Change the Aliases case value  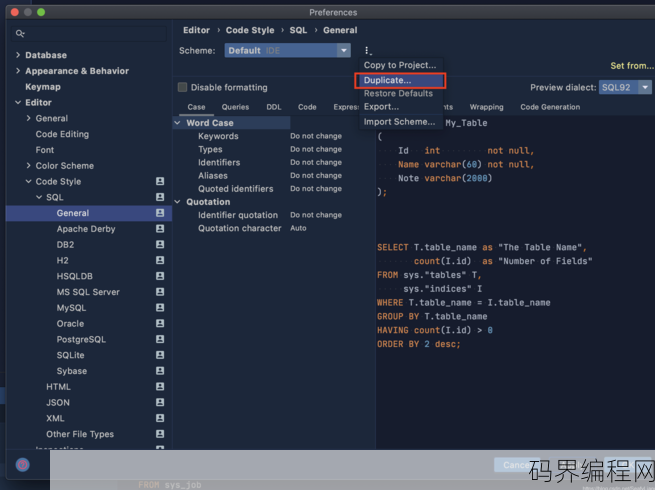point(316,175)
